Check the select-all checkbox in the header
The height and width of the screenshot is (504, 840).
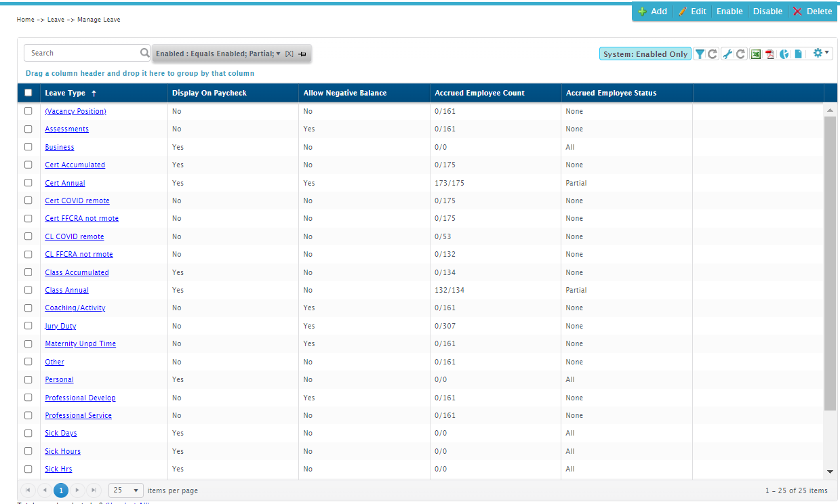(28, 92)
